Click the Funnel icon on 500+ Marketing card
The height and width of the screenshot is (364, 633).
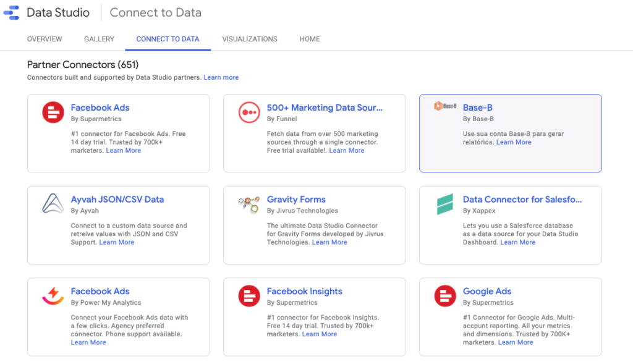point(249,112)
